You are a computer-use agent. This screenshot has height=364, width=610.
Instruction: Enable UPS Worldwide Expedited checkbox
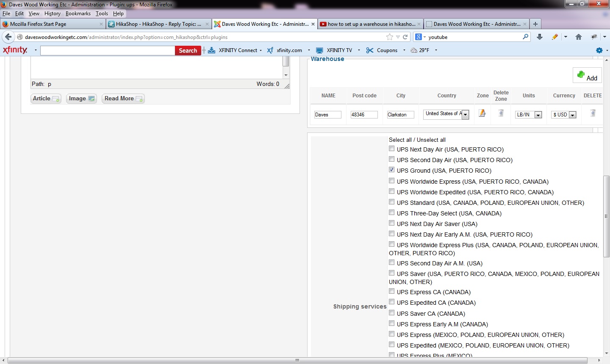[392, 191]
